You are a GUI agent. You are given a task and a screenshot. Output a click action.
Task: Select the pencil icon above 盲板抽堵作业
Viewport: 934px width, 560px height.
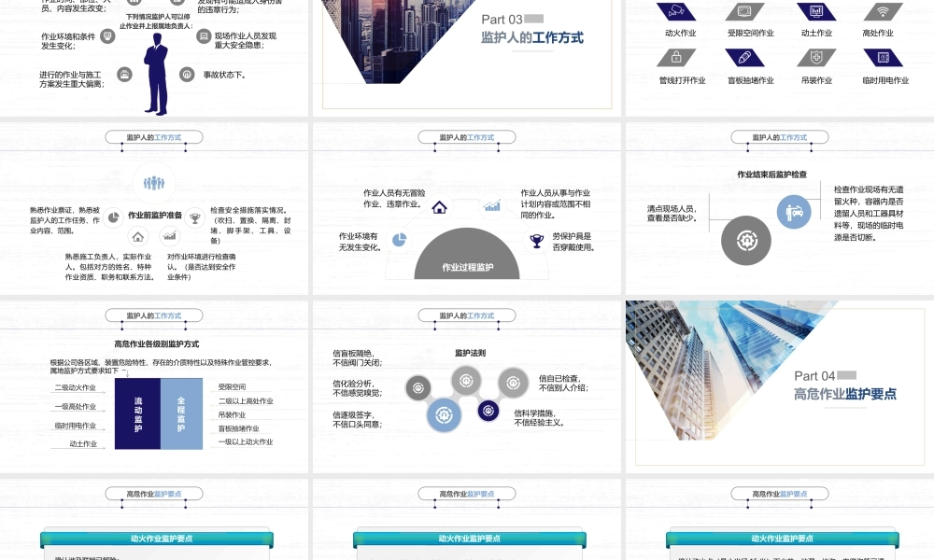744,58
